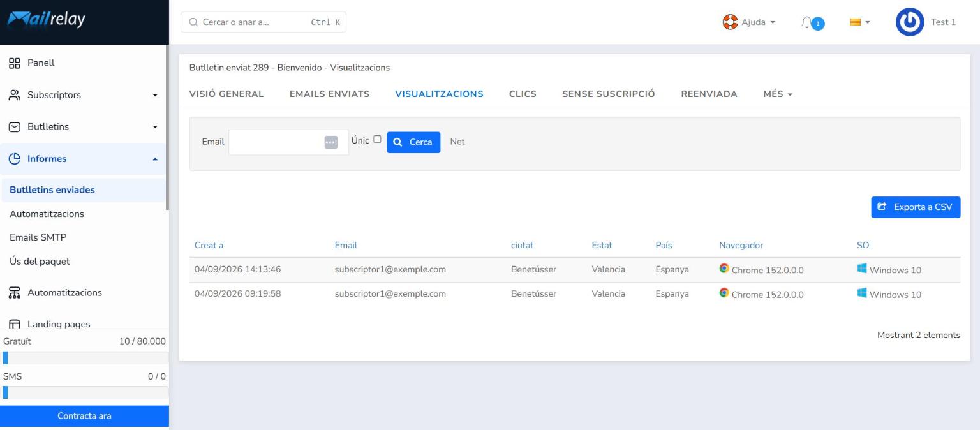This screenshot has height=430, width=980.
Task: Click the Email filter input field
Action: (288, 142)
